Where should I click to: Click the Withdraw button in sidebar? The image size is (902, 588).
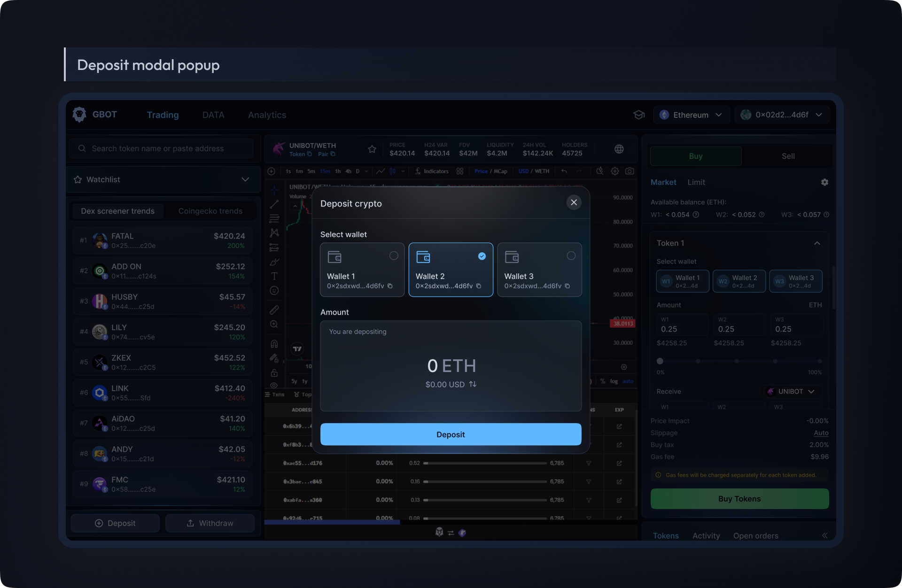pos(210,523)
